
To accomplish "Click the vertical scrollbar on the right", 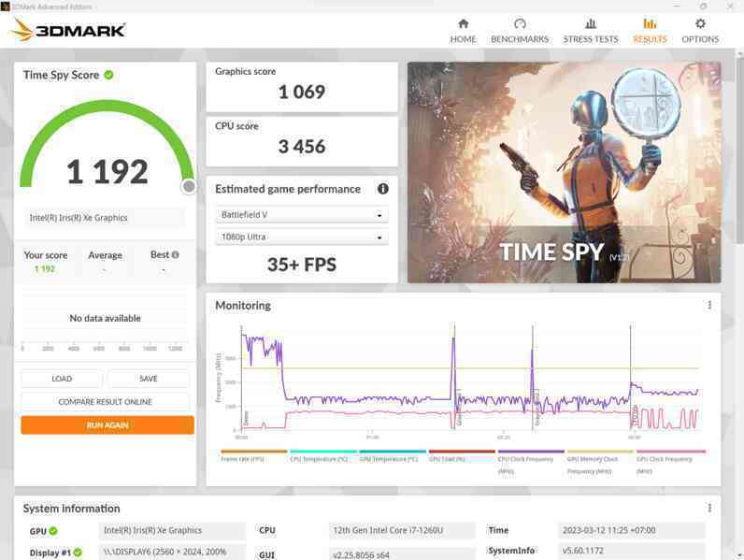I will [x=739, y=151].
